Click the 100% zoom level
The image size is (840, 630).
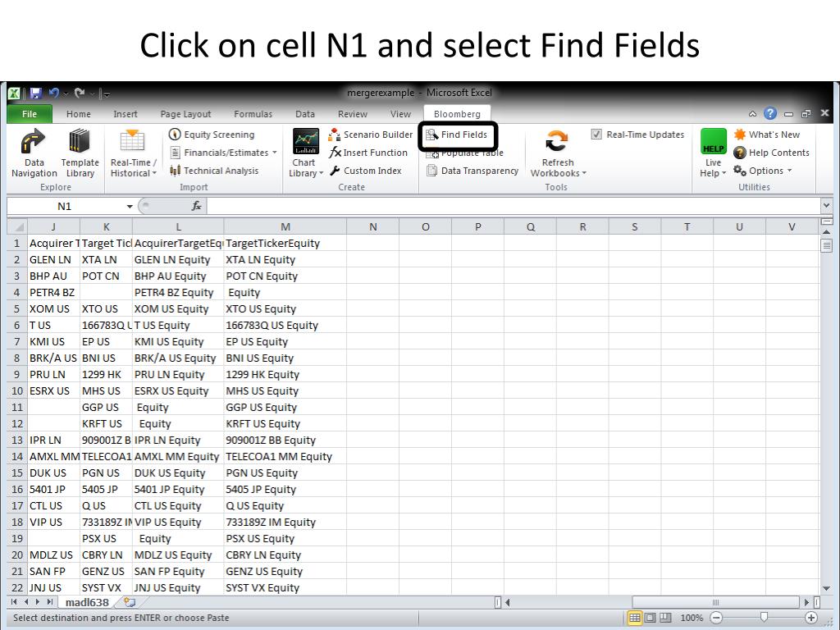pos(692,618)
